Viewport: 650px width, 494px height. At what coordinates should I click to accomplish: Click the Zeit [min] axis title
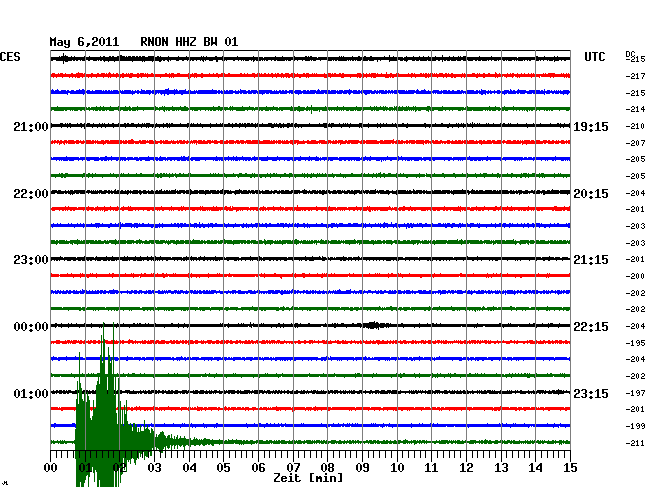pos(308,478)
